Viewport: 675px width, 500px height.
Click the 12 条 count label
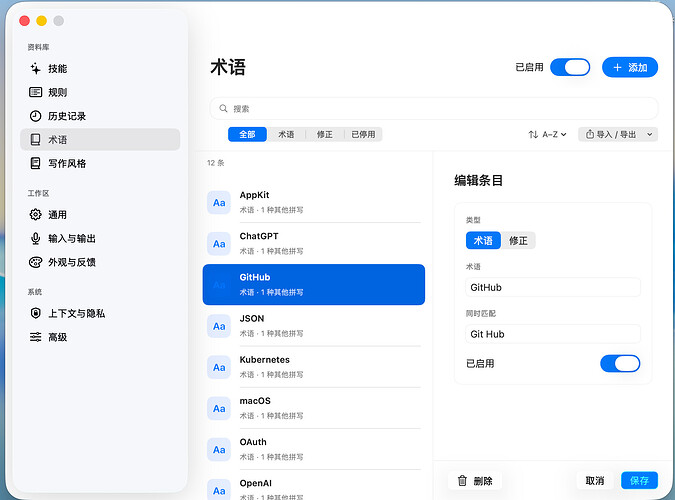coord(216,163)
